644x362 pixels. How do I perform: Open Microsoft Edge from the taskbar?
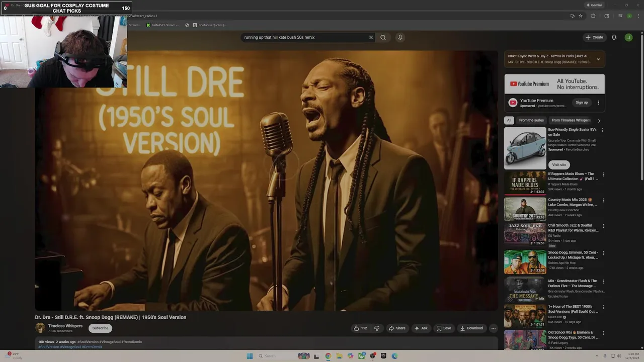tap(394, 356)
